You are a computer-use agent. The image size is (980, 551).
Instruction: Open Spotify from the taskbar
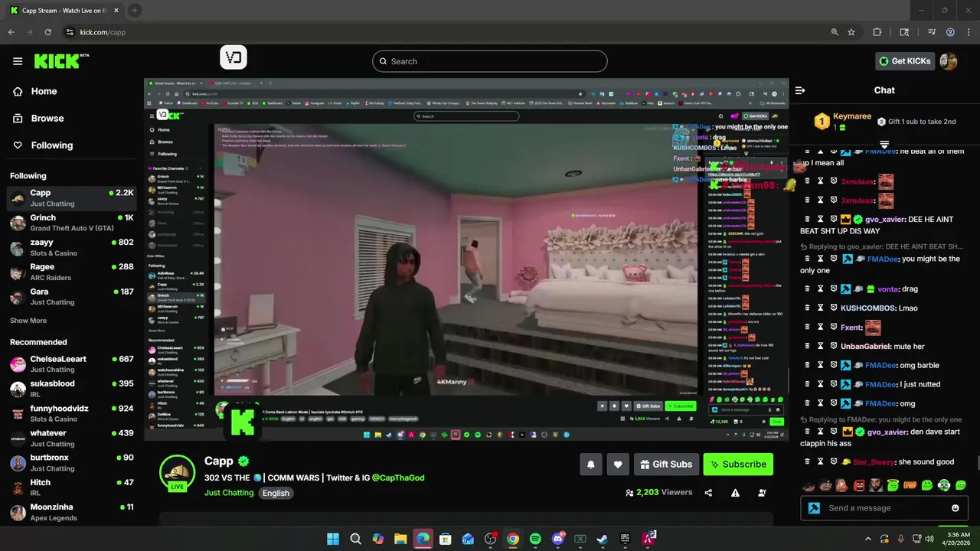tap(535, 539)
